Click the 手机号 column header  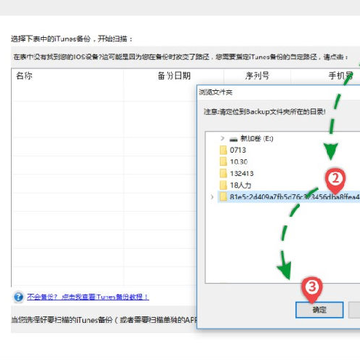tap(341, 76)
